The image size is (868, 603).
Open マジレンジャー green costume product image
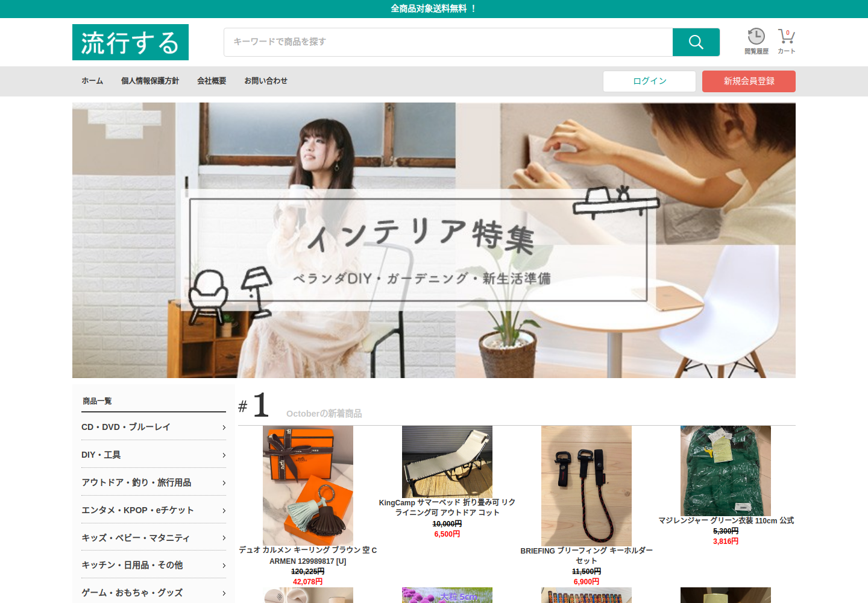(726, 471)
